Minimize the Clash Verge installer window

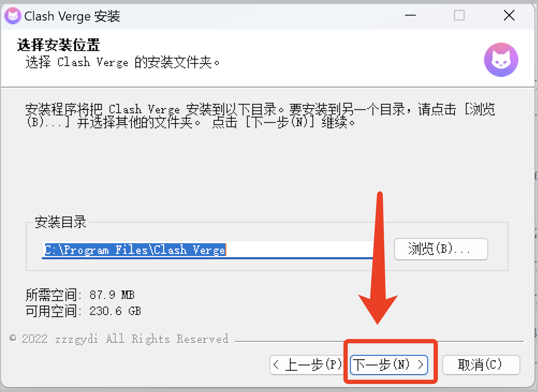tap(410, 15)
